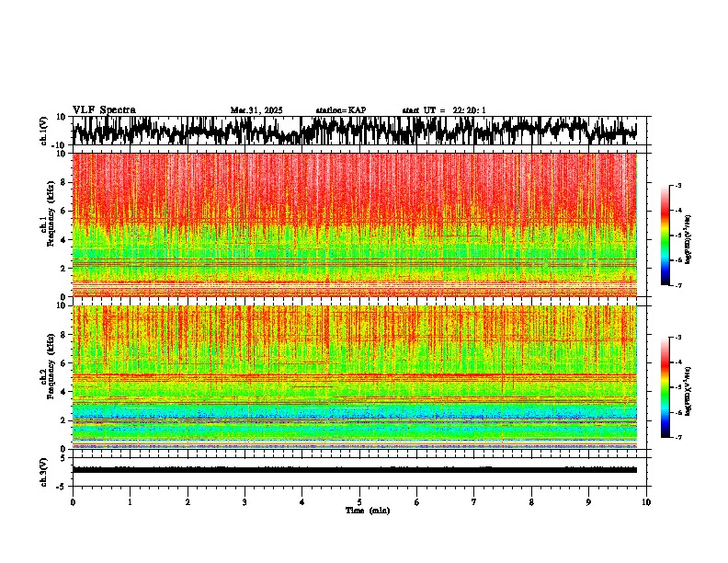Click time axis end tick label "10"
This screenshot has height=563, width=728.
point(646,502)
